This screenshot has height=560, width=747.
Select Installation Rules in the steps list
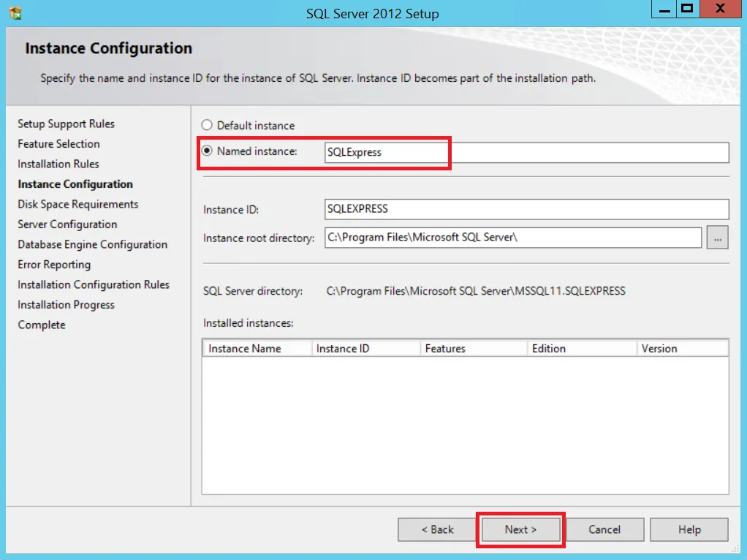(58, 164)
